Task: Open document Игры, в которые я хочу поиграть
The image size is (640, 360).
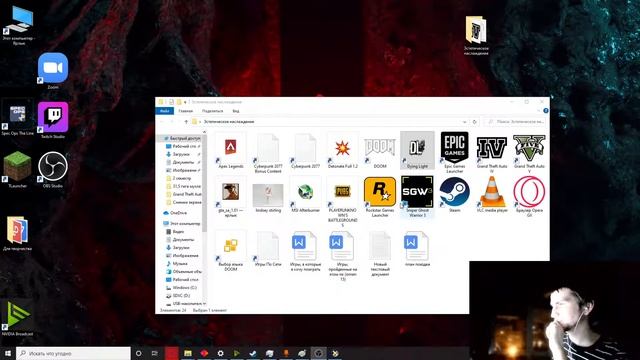Action: pos(305,251)
